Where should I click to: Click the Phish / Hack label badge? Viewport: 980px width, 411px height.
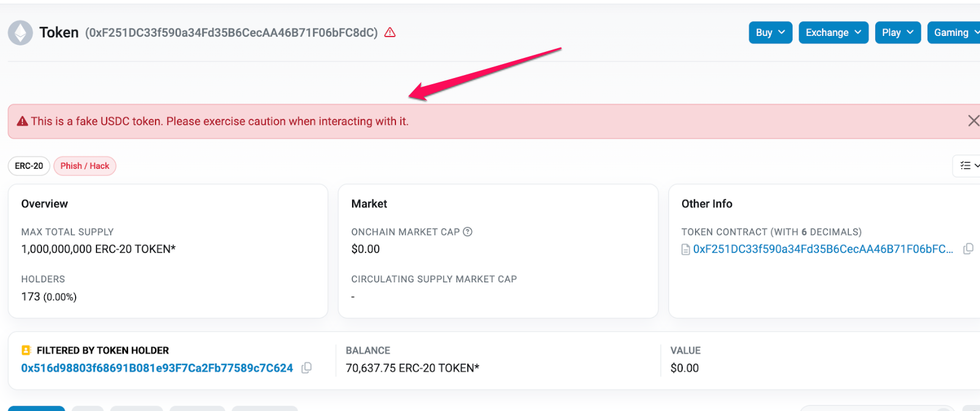pos(84,165)
